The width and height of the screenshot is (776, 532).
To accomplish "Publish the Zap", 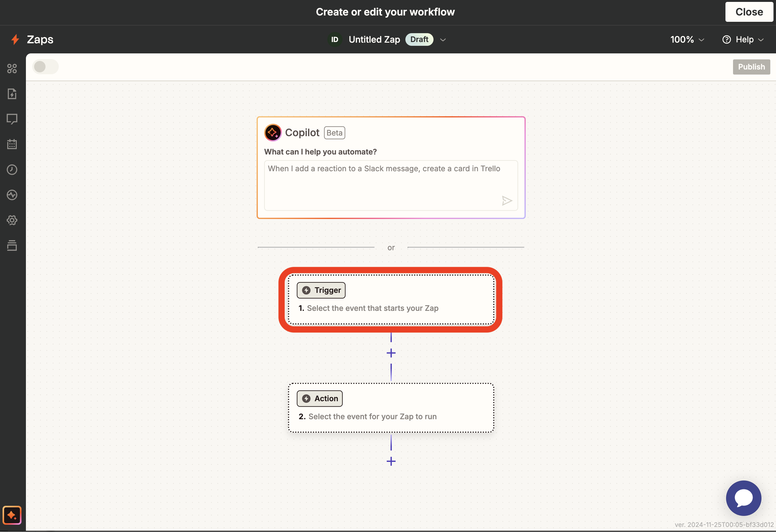I will coord(751,66).
